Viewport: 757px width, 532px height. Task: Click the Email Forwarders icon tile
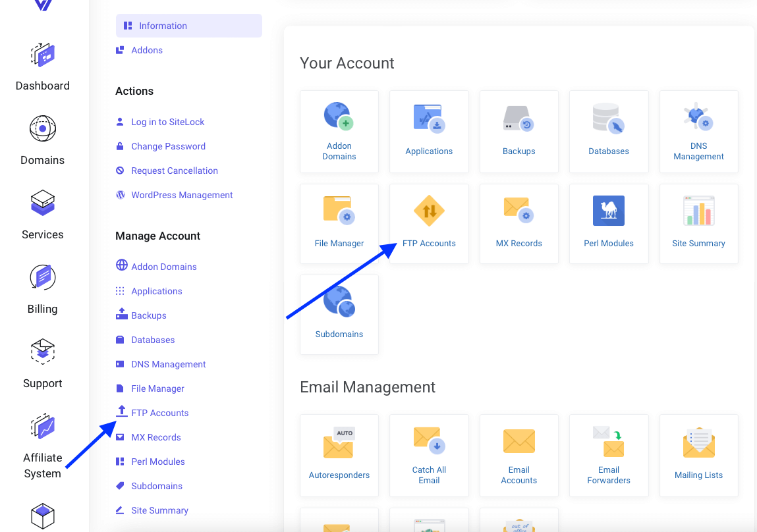point(608,441)
